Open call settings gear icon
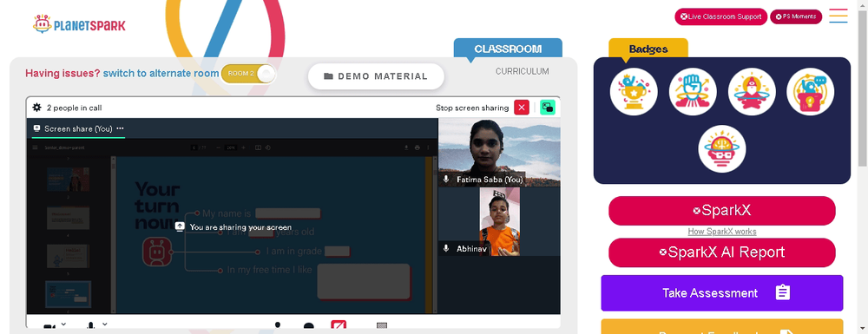Screen dimensions: 868x334 pos(37,108)
